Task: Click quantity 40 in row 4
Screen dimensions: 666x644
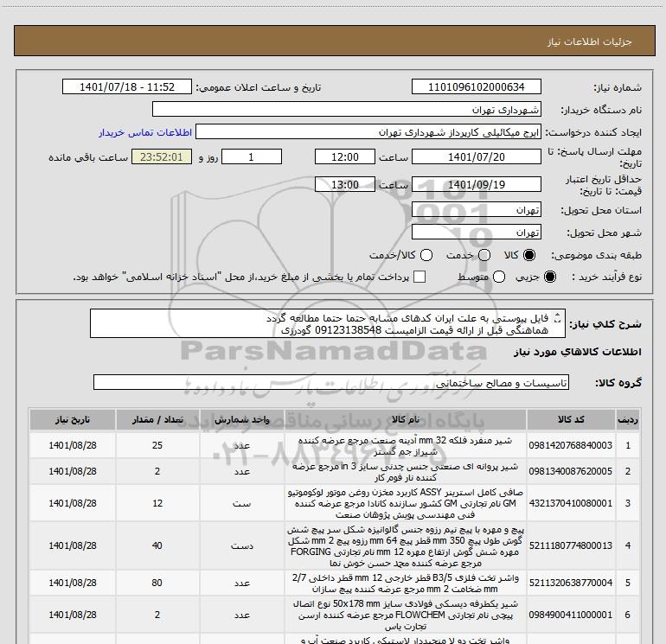Action: pos(157,545)
